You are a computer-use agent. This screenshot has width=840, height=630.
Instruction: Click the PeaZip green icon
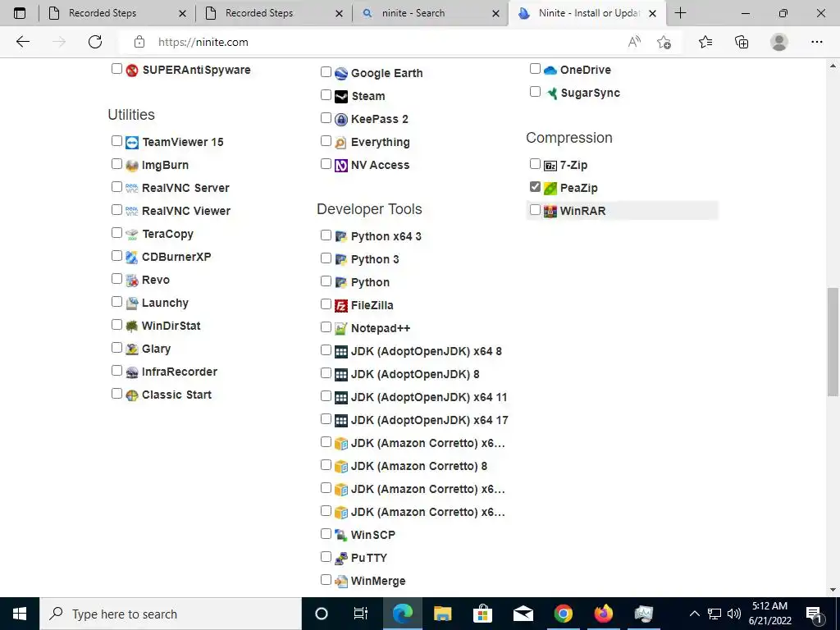tap(550, 188)
